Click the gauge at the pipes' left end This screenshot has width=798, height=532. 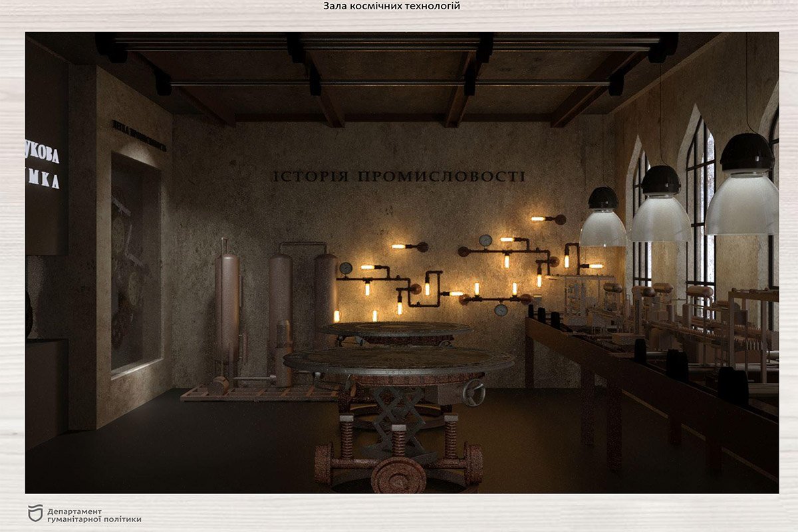point(345,268)
